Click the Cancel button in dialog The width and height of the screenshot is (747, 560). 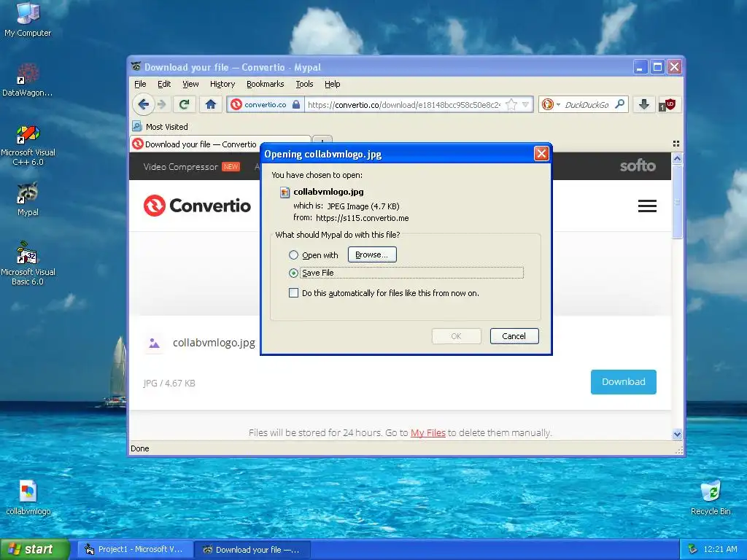pyautogui.click(x=514, y=336)
